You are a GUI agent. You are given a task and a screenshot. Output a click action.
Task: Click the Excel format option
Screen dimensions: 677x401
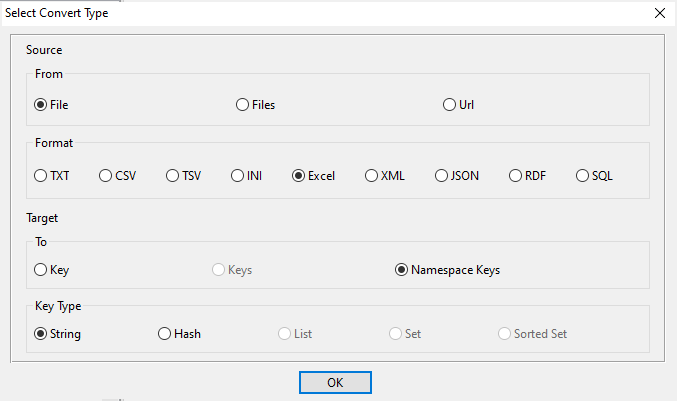(x=299, y=175)
